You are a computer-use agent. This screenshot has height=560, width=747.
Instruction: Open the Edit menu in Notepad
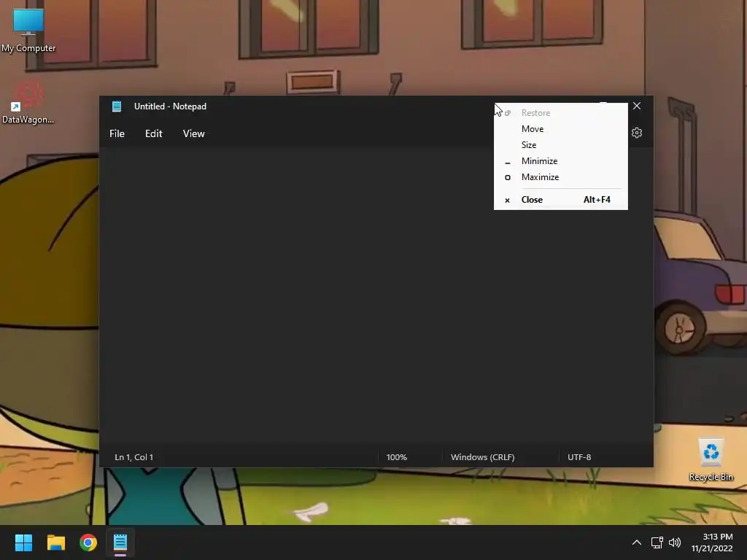point(153,134)
